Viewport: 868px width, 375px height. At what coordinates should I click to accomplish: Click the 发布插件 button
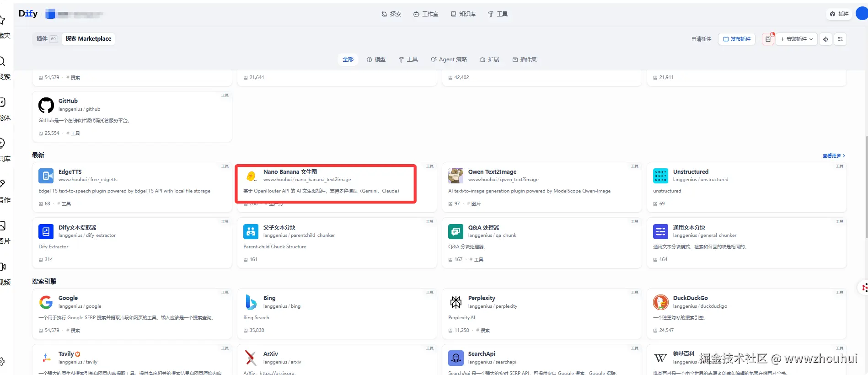click(737, 39)
